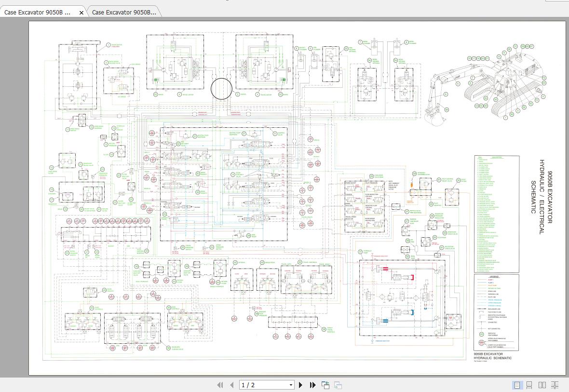The image size is (569, 392).
Task: Go back one page
Action: pos(230,385)
